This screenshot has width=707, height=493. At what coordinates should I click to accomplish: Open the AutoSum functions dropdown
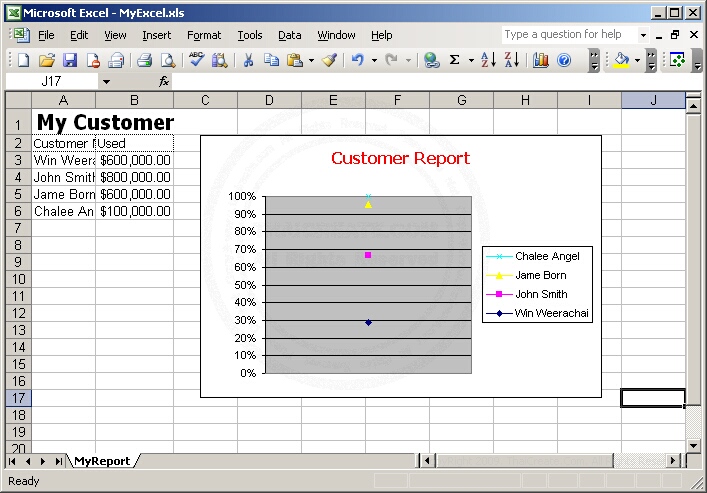[471, 60]
